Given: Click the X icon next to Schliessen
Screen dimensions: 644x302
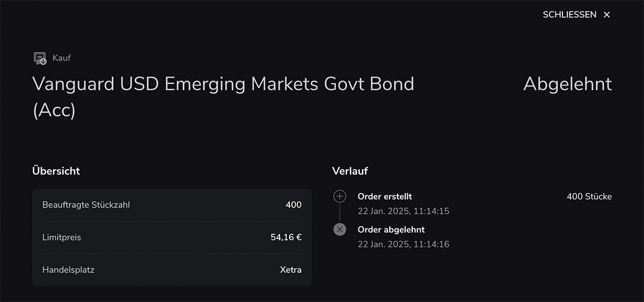Looking at the screenshot, I should 607,15.
